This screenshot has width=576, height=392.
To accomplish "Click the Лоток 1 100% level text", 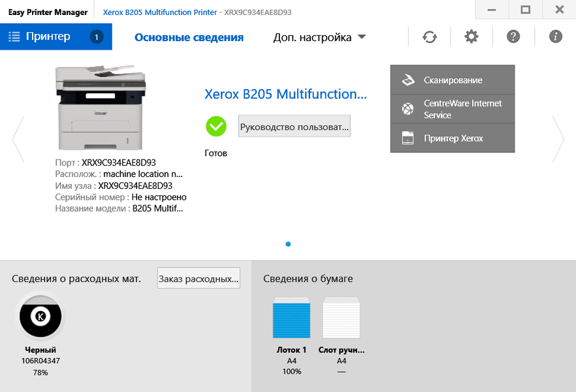I will pyautogui.click(x=292, y=372).
